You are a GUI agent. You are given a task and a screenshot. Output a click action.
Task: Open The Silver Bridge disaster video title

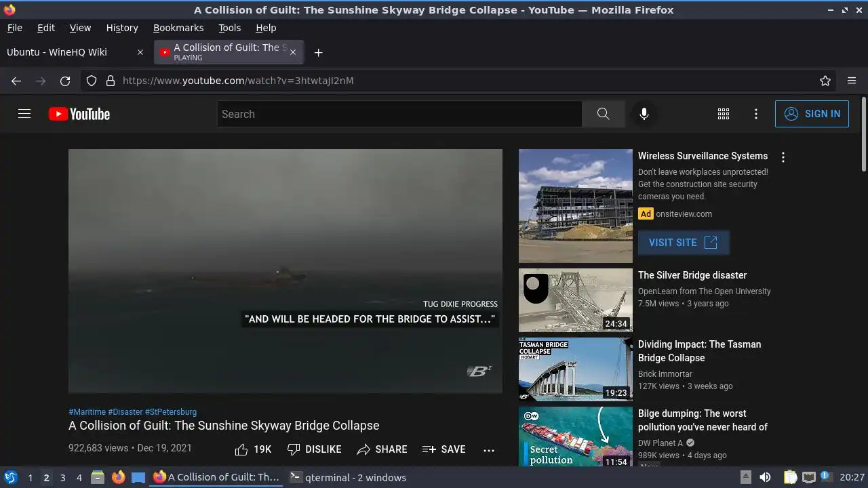[x=692, y=275]
